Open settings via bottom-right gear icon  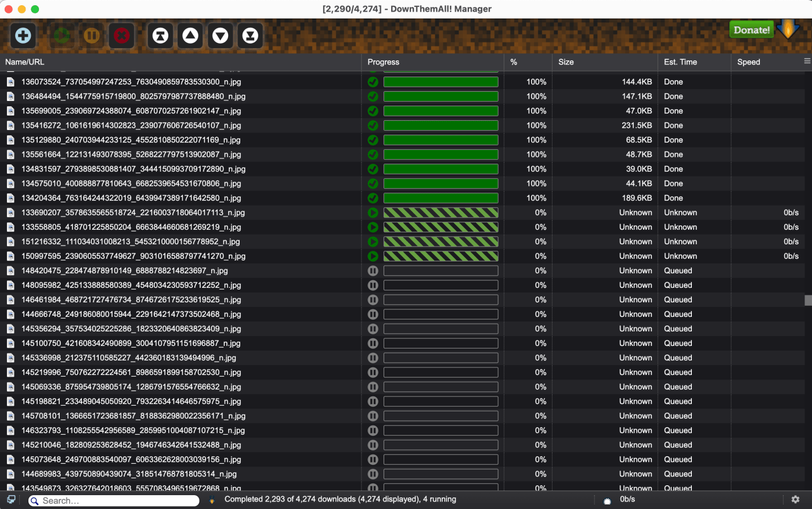point(795,499)
